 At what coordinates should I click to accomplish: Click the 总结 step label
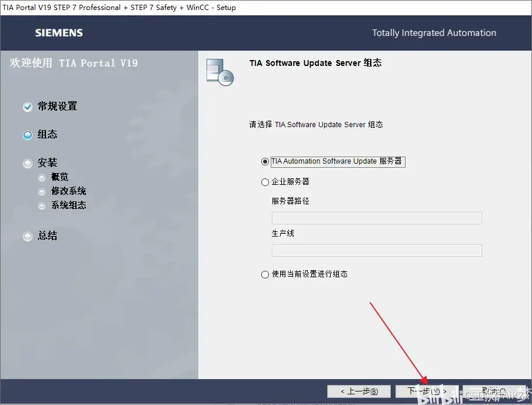(x=47, y=235)
